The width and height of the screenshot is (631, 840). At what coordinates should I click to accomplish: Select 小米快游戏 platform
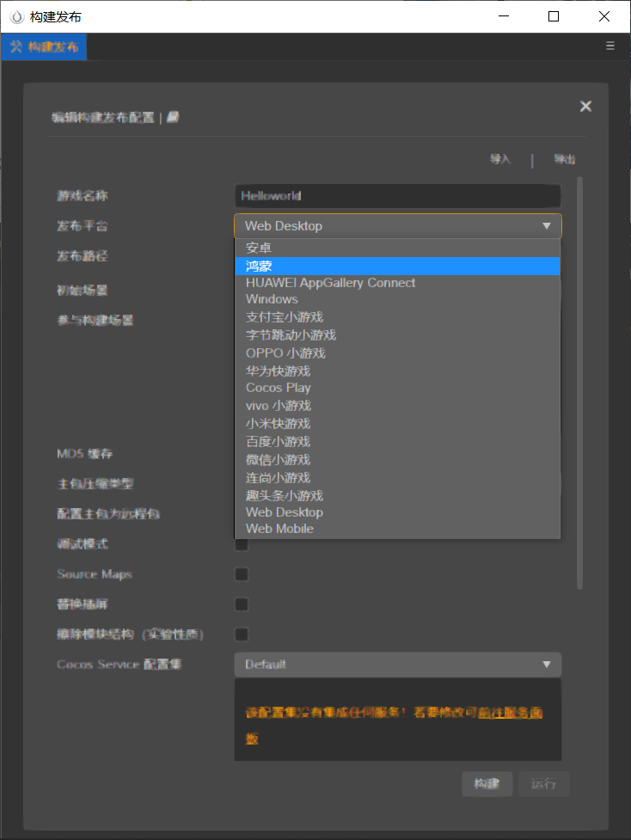pyautogui.click(x=397, y=424)
